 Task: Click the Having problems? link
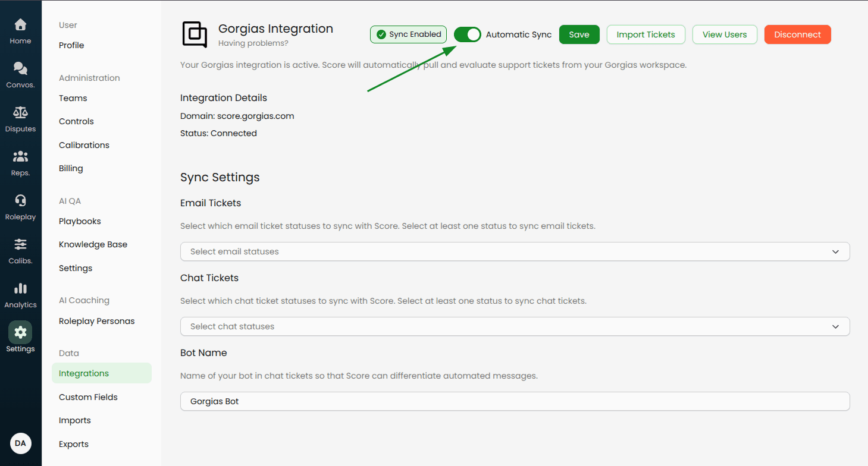point(253,43)
